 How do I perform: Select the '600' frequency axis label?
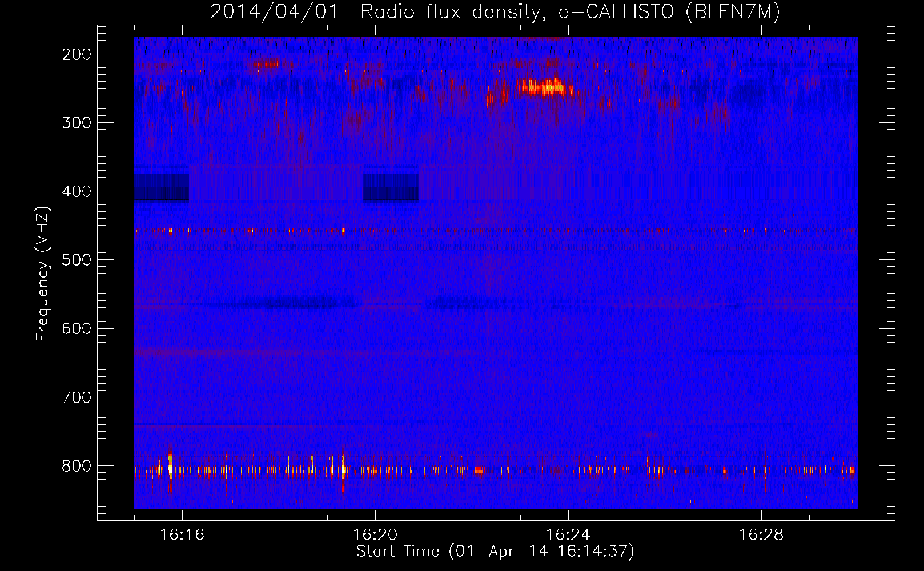(77, 328)
